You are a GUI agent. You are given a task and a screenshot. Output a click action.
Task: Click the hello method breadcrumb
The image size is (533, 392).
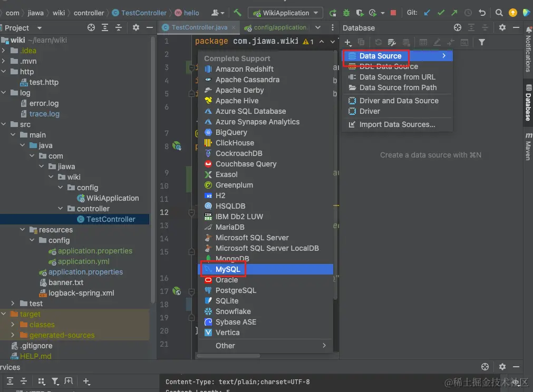(187, 13)
